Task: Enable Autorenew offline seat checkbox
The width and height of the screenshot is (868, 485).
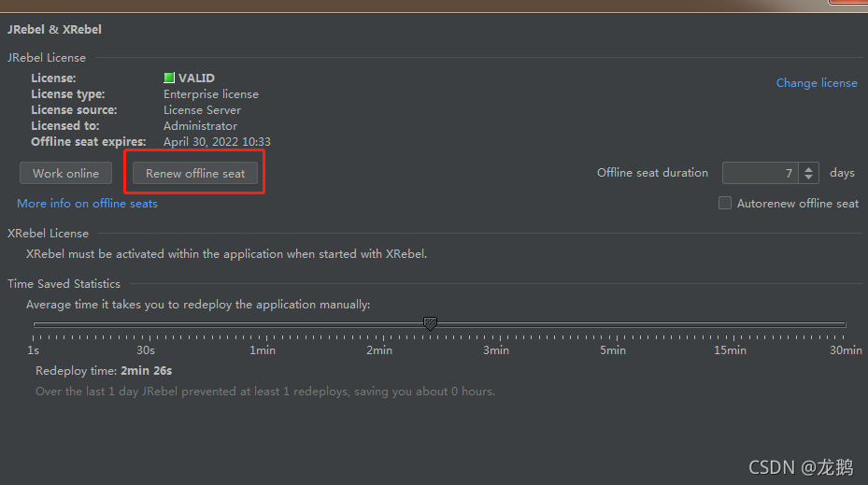Action: pos(725,203)
